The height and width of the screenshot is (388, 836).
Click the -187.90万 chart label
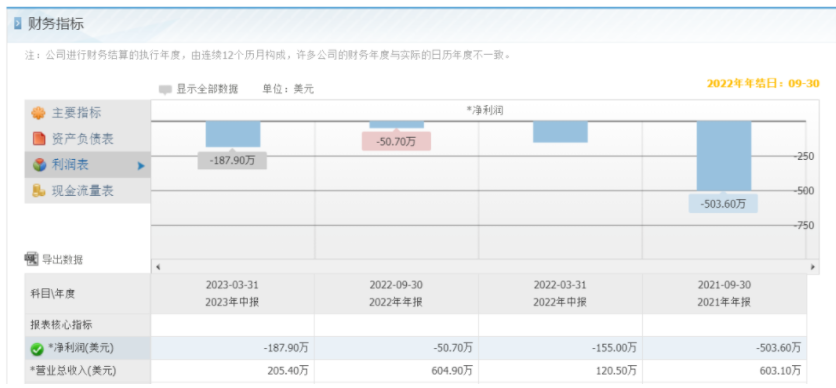232,160
